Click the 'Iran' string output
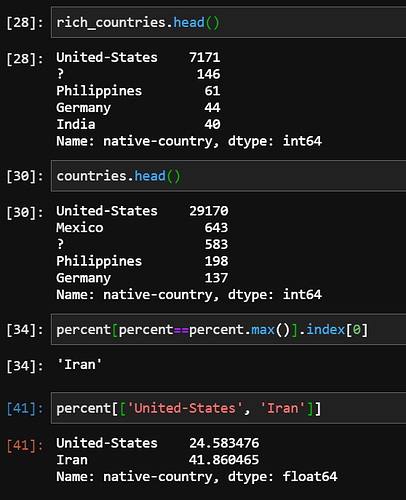406x500 pixels. click(79, 365)
